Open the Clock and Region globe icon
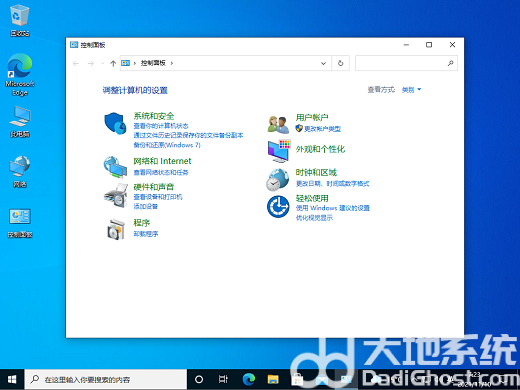The image size is (520, 390). (x=278, y=180)
